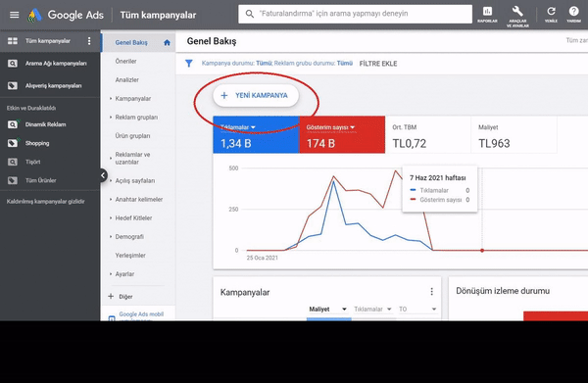Open the Analizler page

click(126, 79)
